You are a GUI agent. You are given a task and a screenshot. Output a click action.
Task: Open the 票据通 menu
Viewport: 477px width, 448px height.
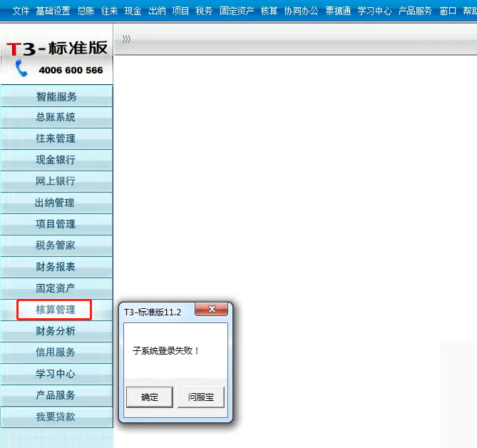pyautogui.click(x=338, y=11)
